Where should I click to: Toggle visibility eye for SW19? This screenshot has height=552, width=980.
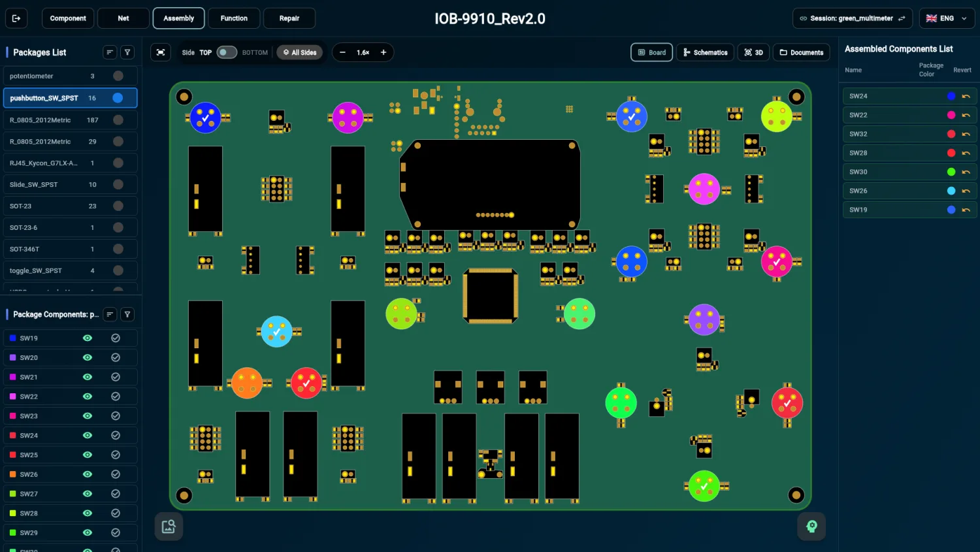[x=88, y=338]
